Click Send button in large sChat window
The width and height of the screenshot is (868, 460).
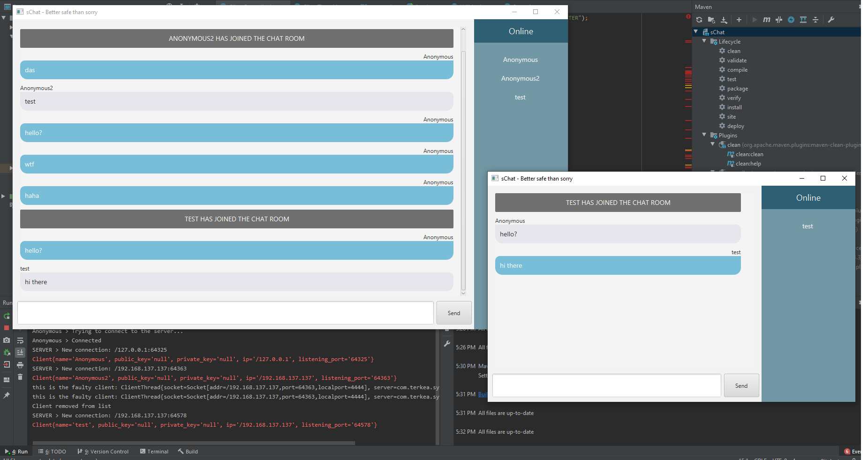pos(454,313)
